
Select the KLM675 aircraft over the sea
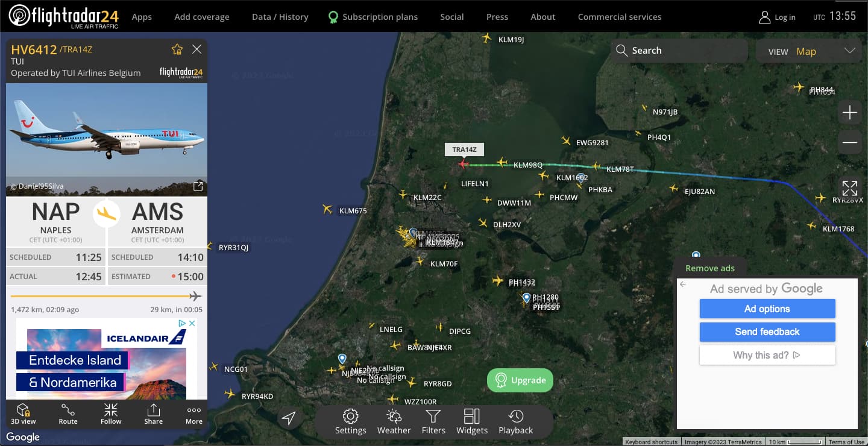pos(327,209)
